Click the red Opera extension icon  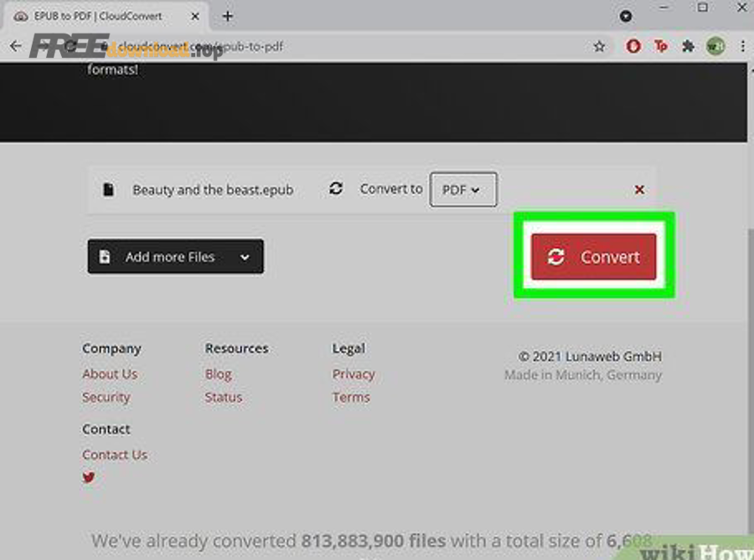[x=633, y=46]
